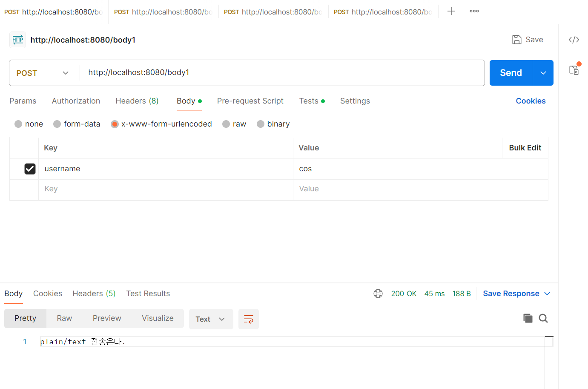Switch to the Authorization tab
Viewport: 588px width, 389px height.
(76, 101)
